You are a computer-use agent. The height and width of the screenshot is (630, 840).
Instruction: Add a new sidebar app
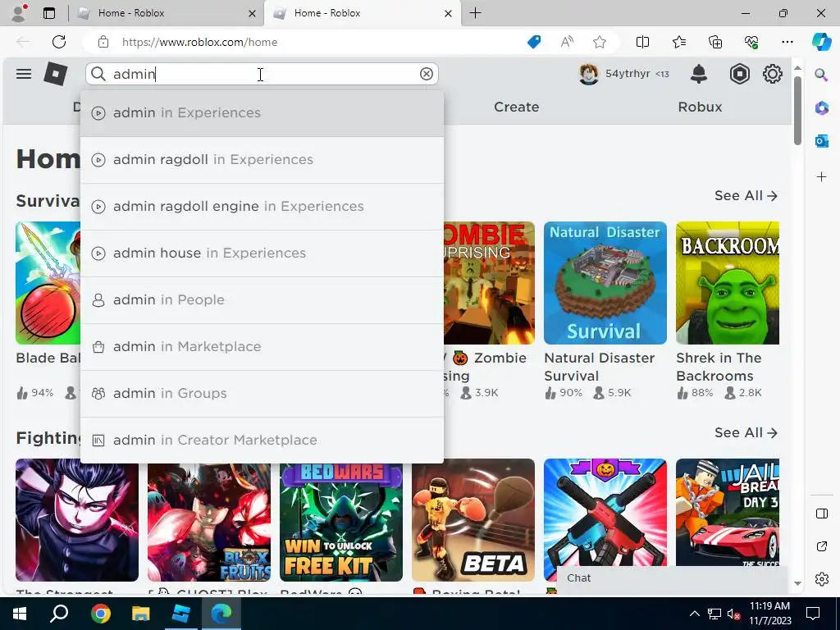click(821, 177)
